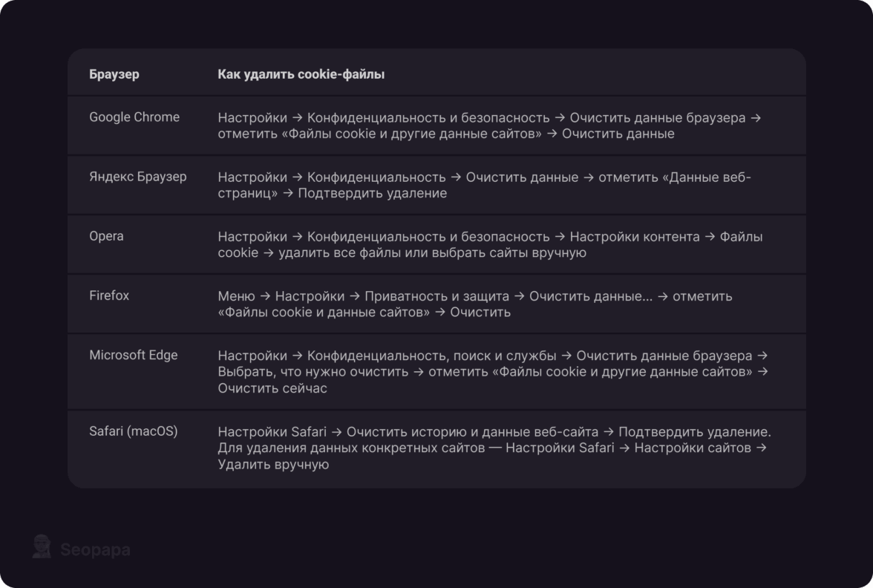Screen dimensions: 873x588
Task: Select the Google Chrome row label
Action: click(134, 117)
